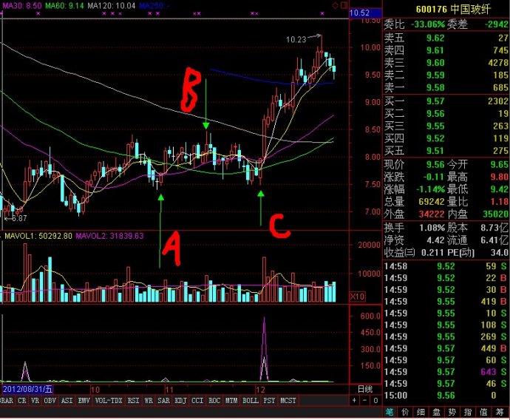510x420 pixels.
Task: Click the 委差 value -2942
Action: pos(497,24)
